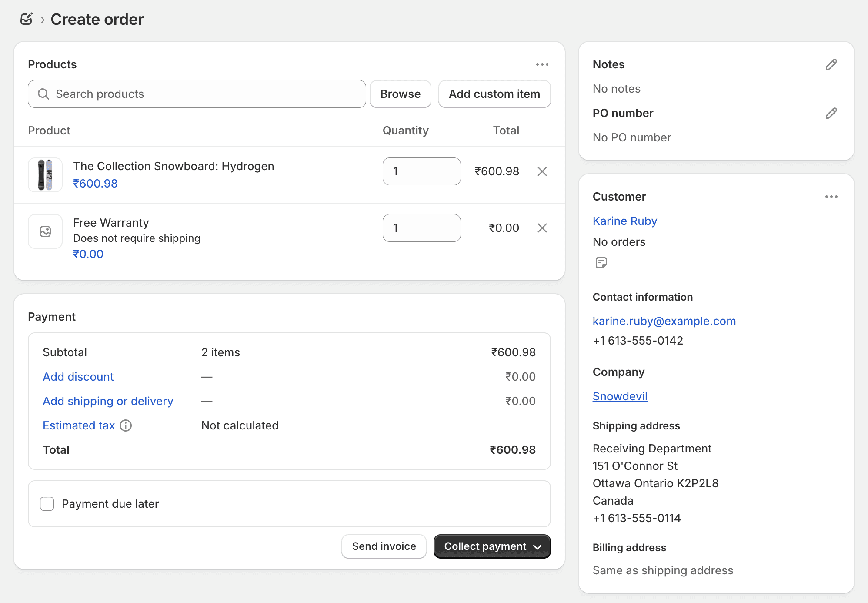Viewport: 868px width, 603px height.
Task: Open the Products card more options menu
Action: point(542,64)
